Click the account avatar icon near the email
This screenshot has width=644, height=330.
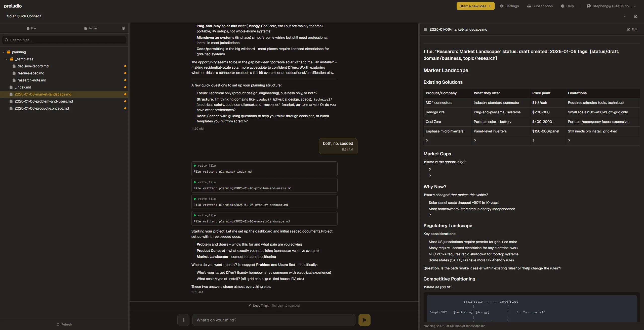589,6
